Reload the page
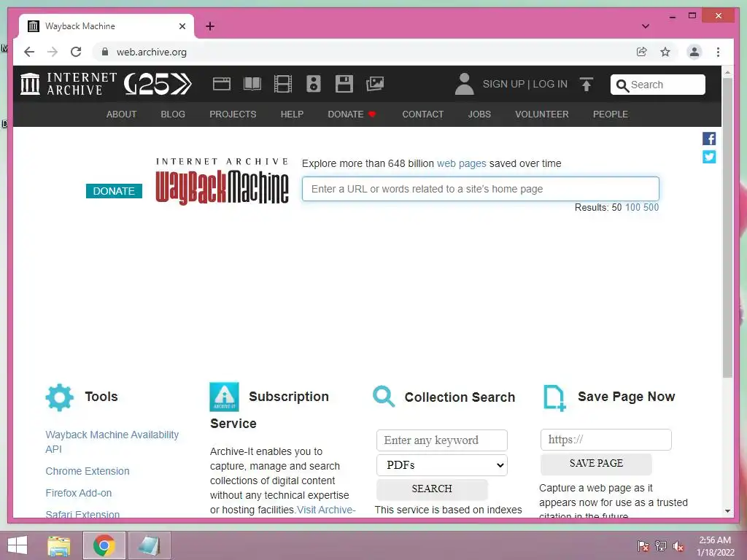The image size is (747, 560). click(x=76, y=52)
